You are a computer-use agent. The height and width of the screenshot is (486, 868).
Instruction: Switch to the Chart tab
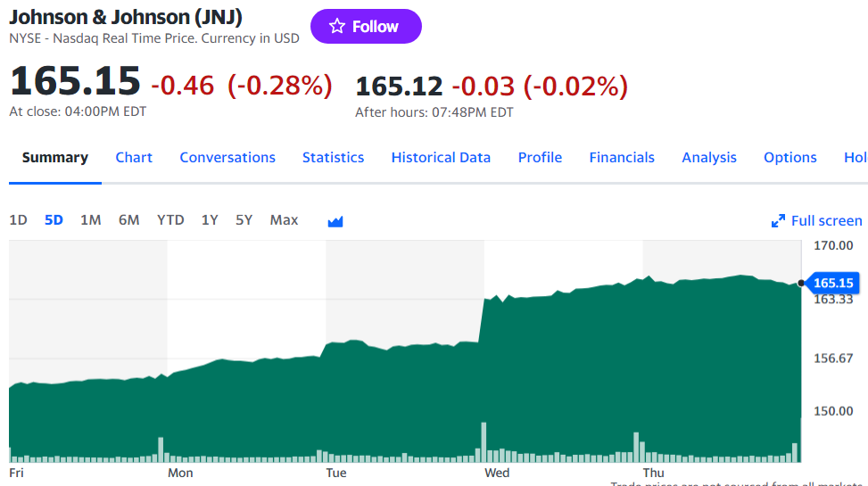pyautogui.click(x=134, y=158)
